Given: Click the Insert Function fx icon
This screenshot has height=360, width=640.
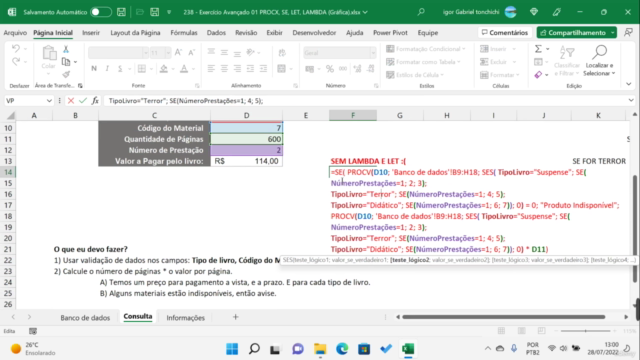Looking at the screenshot, I should [95, 100].
